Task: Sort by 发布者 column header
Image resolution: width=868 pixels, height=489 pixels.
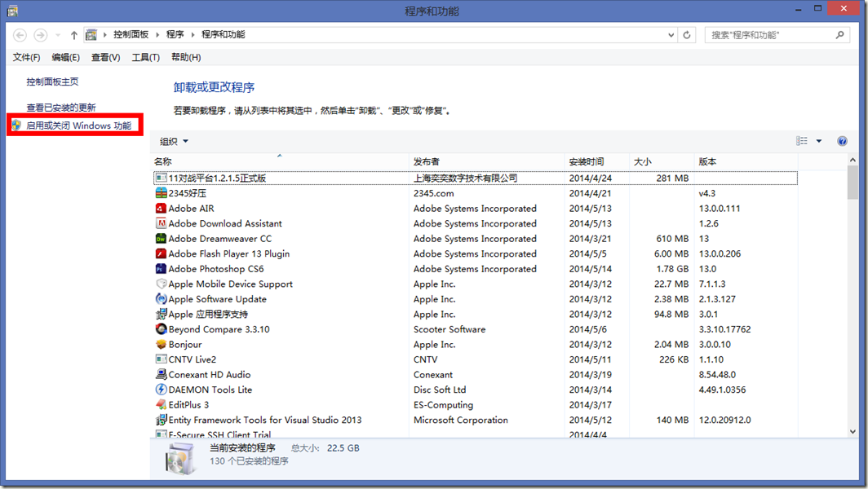Action: coord(486,161)
